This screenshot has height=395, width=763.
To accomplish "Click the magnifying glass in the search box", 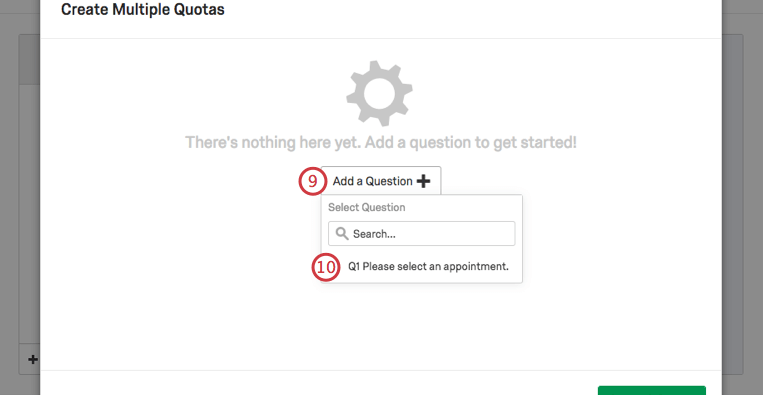I will (342, 234).
